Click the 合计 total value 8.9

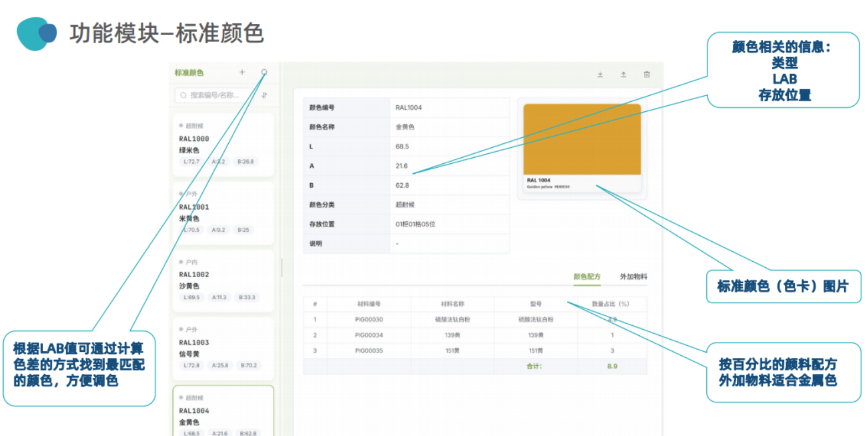coord(612,366)
